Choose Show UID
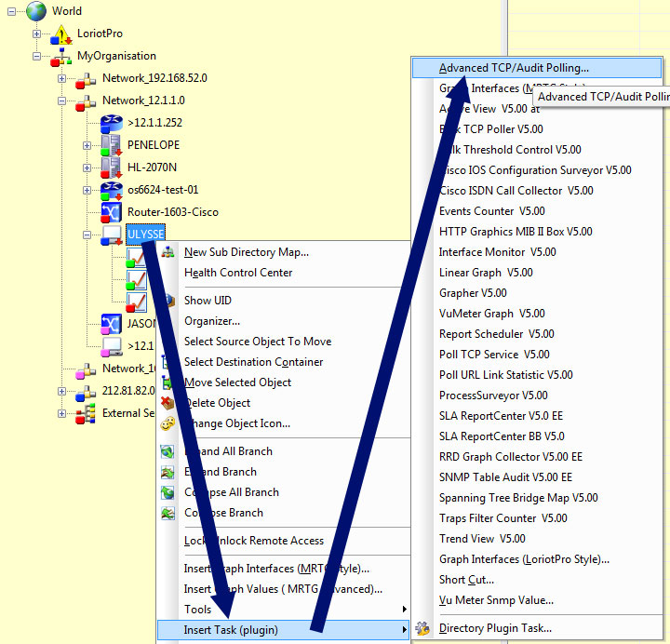This screenshot has height=644, width=670. coord(208,301)
